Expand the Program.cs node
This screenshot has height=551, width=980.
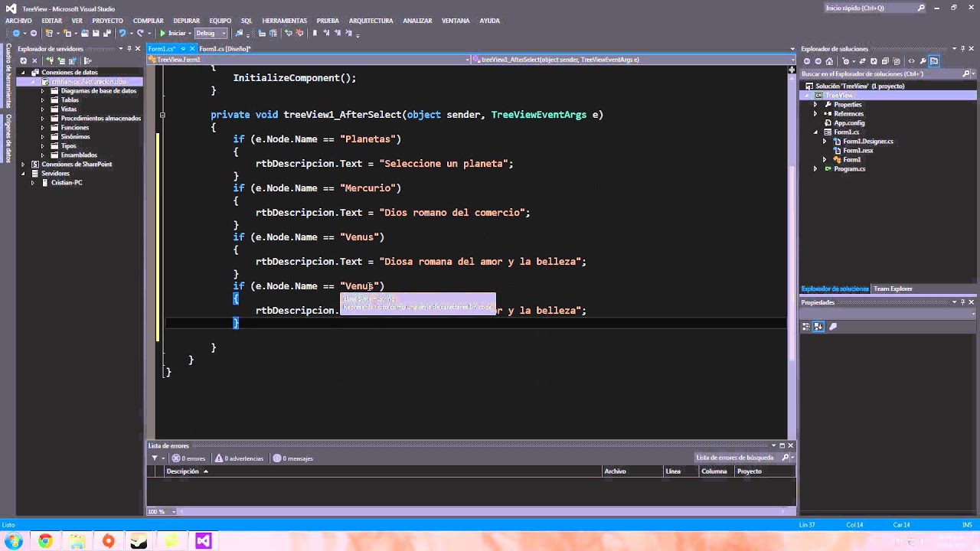(x=816, y=169)
